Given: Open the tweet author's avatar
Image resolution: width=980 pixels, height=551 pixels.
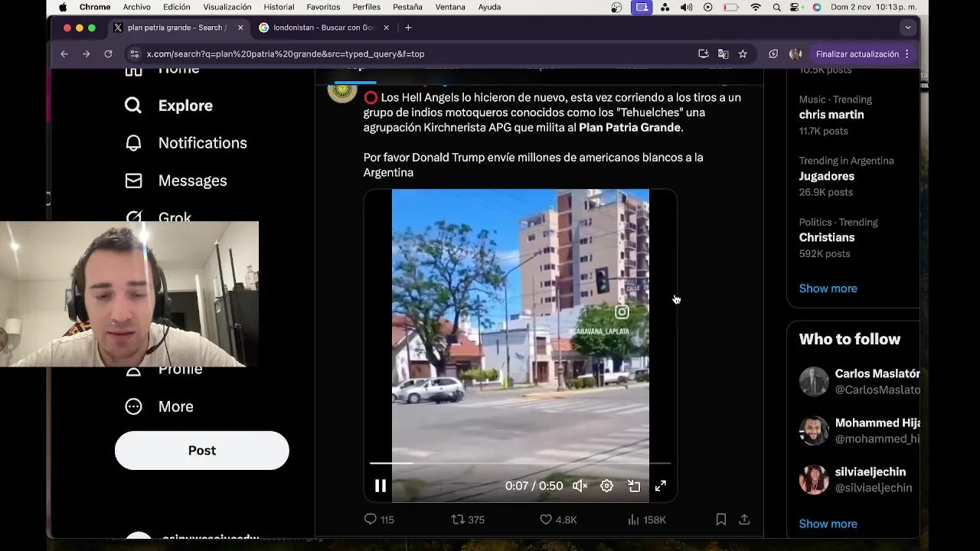Looking at the screenshot, I should [342, 92].
